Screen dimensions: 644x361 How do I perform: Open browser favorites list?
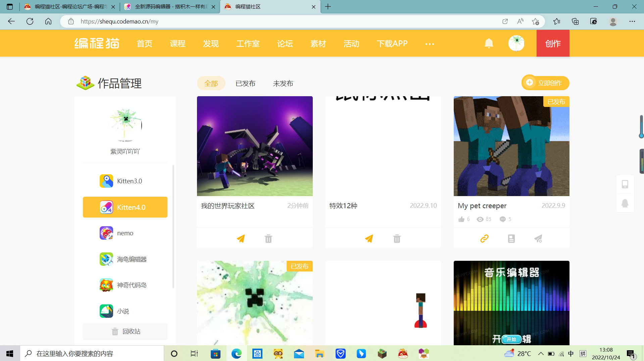point(557,21)
